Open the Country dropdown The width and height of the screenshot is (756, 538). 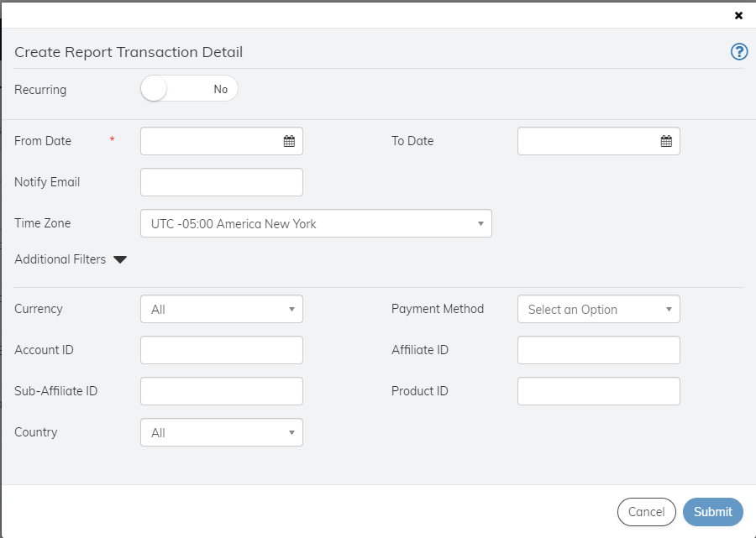221,432
